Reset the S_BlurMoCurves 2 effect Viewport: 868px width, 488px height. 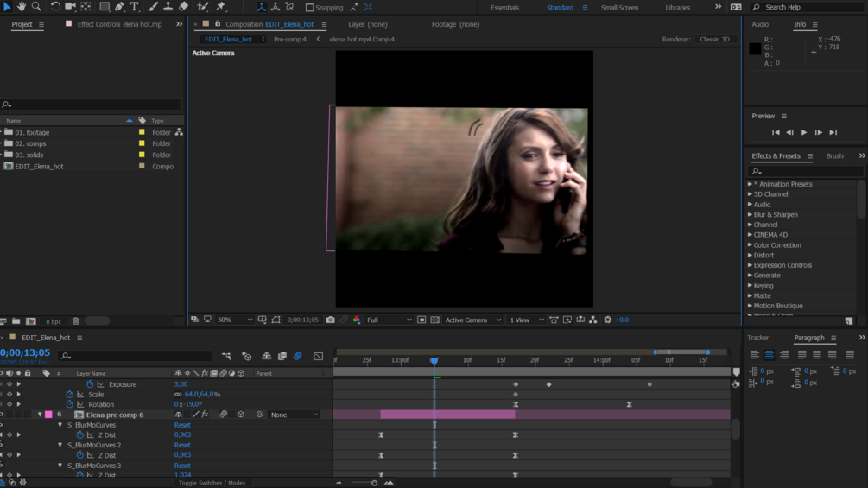pyautogui.click(x=182, y=445)
